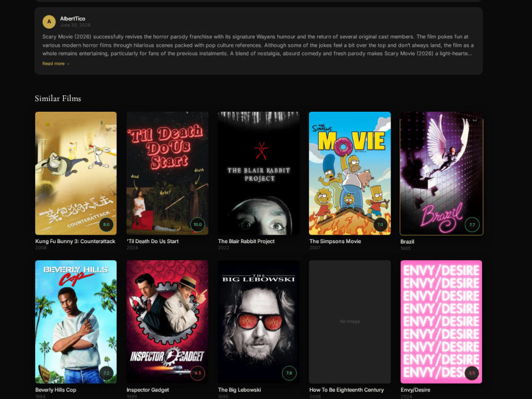The width and height of the screenshot is (532, 399).
Task: Open the Brazil film poster
Action: click(442, 173)
